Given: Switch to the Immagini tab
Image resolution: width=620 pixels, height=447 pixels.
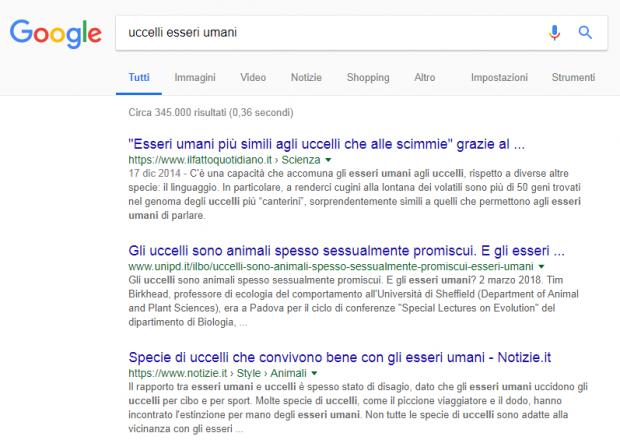Looking at the screenshot, I should [195, 78].
